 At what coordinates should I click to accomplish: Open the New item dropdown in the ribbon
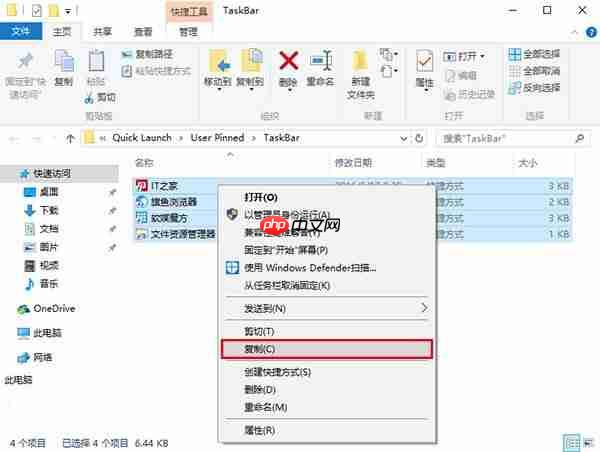pos(389,54)
